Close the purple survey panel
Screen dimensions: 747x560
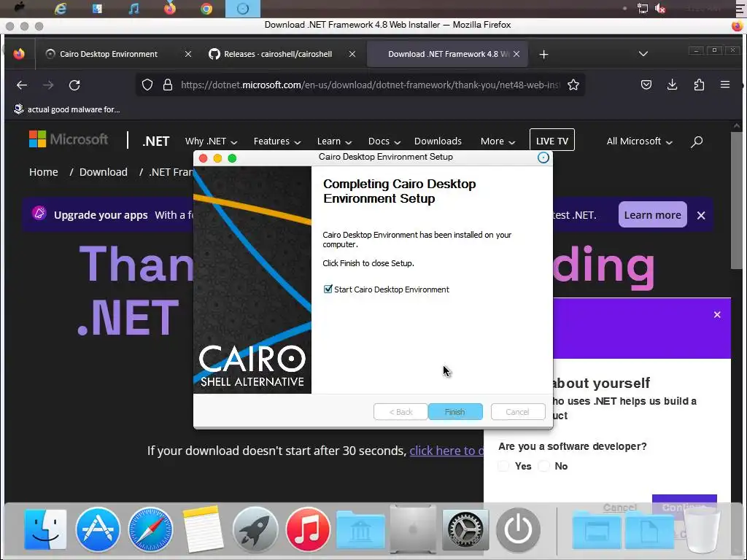pos(717,315)
